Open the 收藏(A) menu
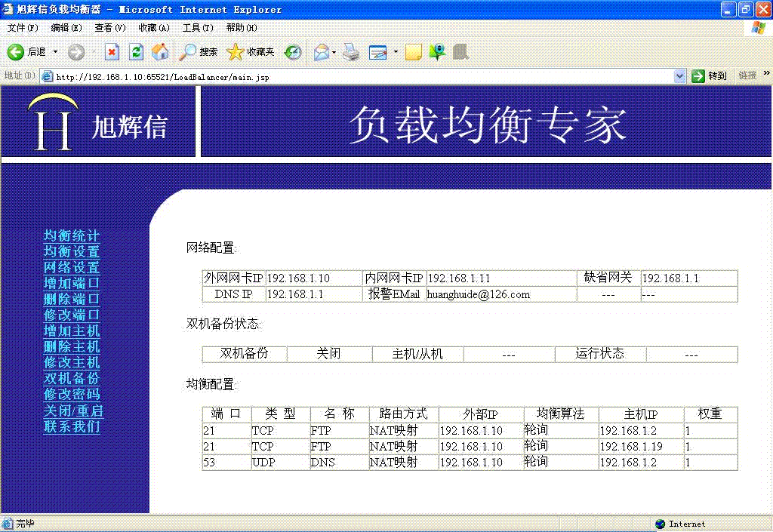The height and width of the screenshot is (532, 773). [x=154, y=28]
